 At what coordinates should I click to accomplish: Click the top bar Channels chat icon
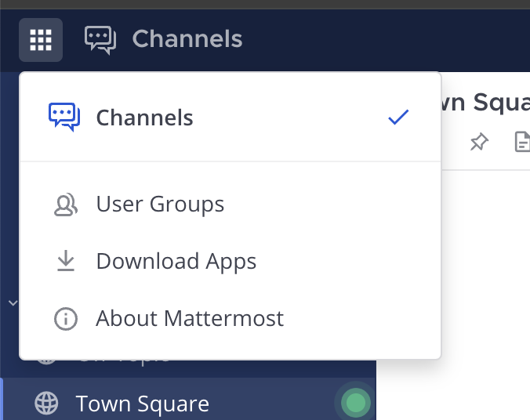point(100,40)
